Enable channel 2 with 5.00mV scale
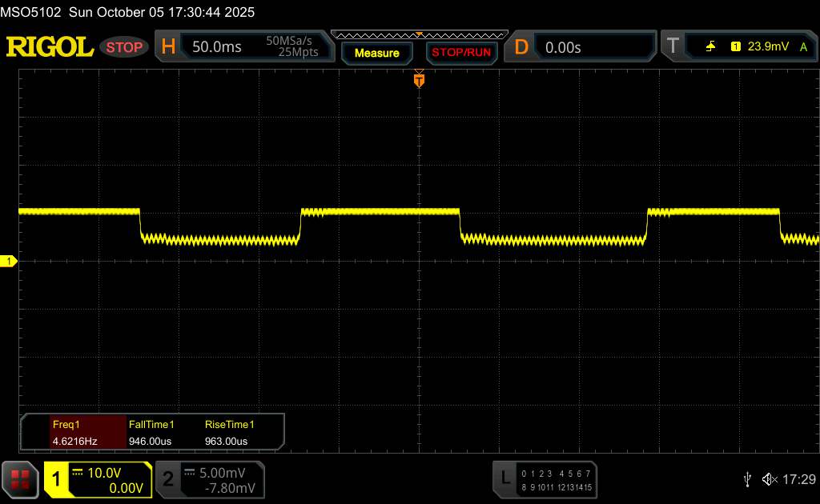 [x=208, y=479]
